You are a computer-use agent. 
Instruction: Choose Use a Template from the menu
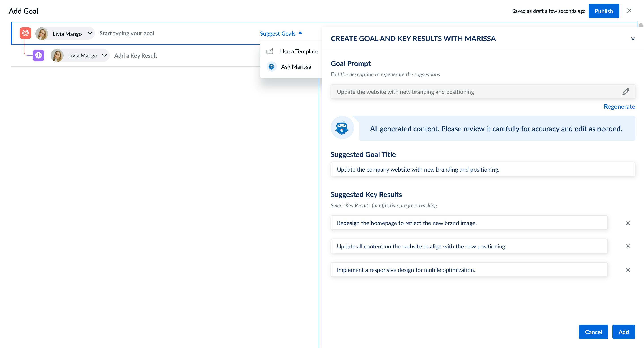point(299,51)
